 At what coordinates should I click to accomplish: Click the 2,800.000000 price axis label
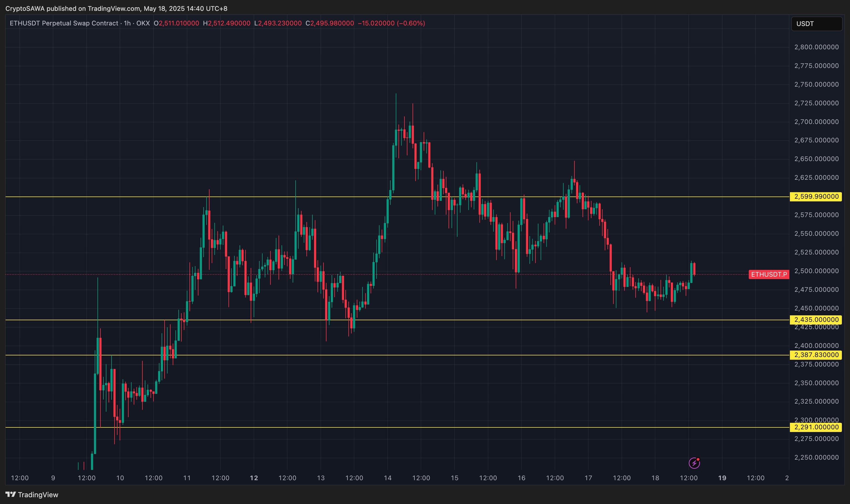(x=816, y=47)
